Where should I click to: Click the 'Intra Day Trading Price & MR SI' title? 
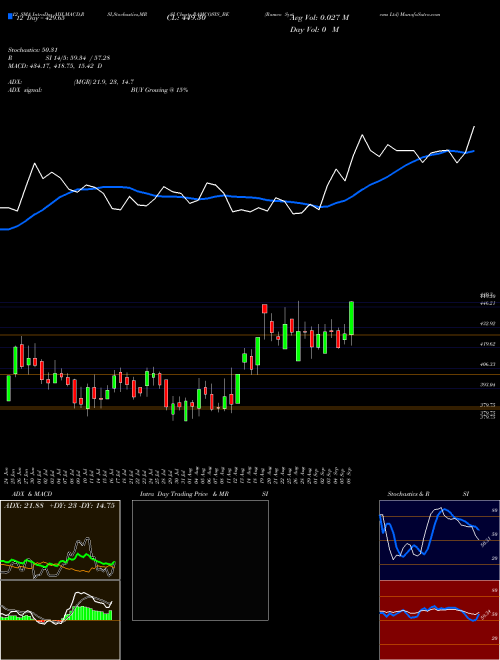204,494
